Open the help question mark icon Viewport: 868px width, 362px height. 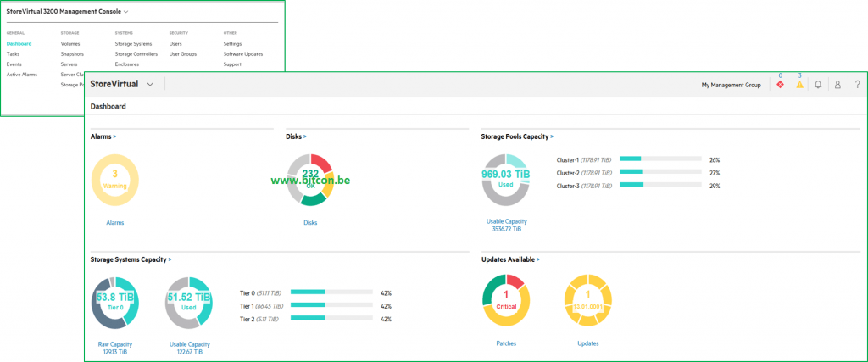858,85
